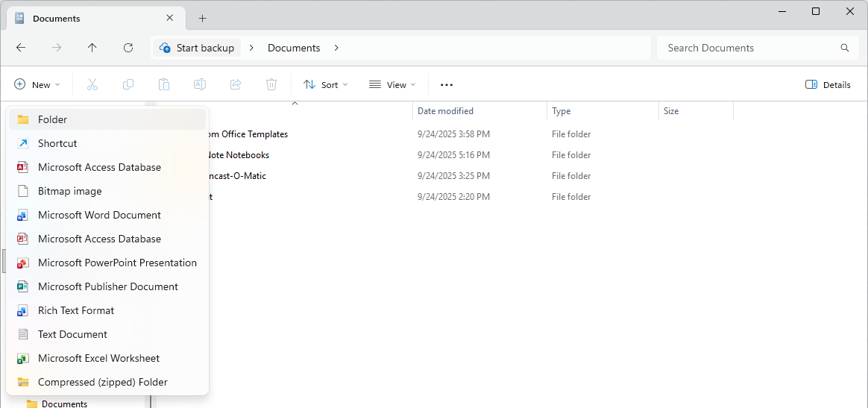Image resolution: width=868 pixels, height=408 pixels.
Task: Click the Cut scissors icon
Action: pos(92,85)
